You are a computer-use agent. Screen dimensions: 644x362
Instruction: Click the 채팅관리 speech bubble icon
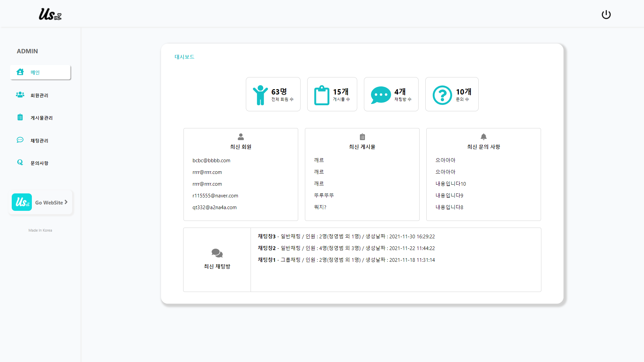coord(20,140)
